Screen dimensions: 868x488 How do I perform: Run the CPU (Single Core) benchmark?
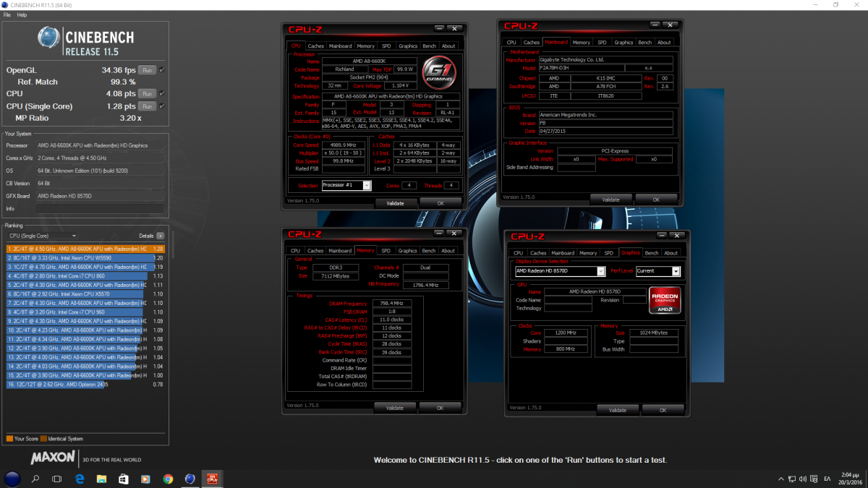click(x=147, y=106)
